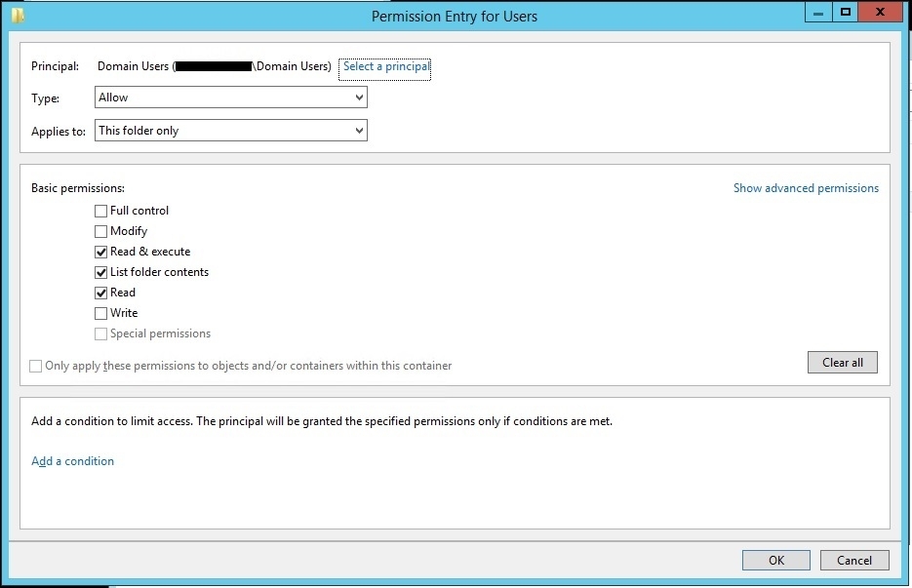Click 'Add a condition'
The width and height of the screenshot is (912, 588).
[x=72, y=460]
